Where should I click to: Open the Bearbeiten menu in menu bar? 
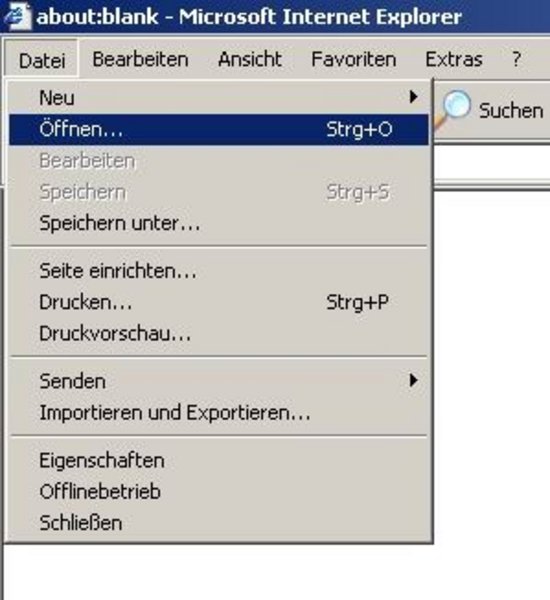pos(140,60)
